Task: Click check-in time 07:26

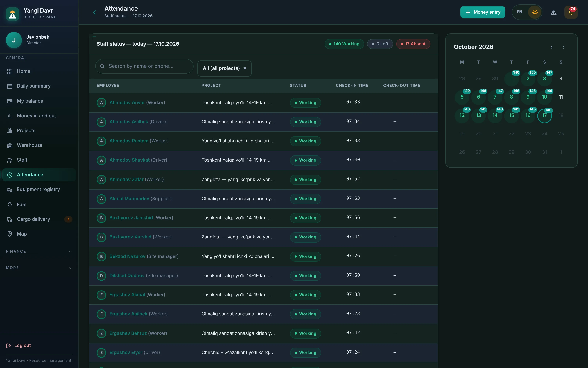Action: (353, 256)
